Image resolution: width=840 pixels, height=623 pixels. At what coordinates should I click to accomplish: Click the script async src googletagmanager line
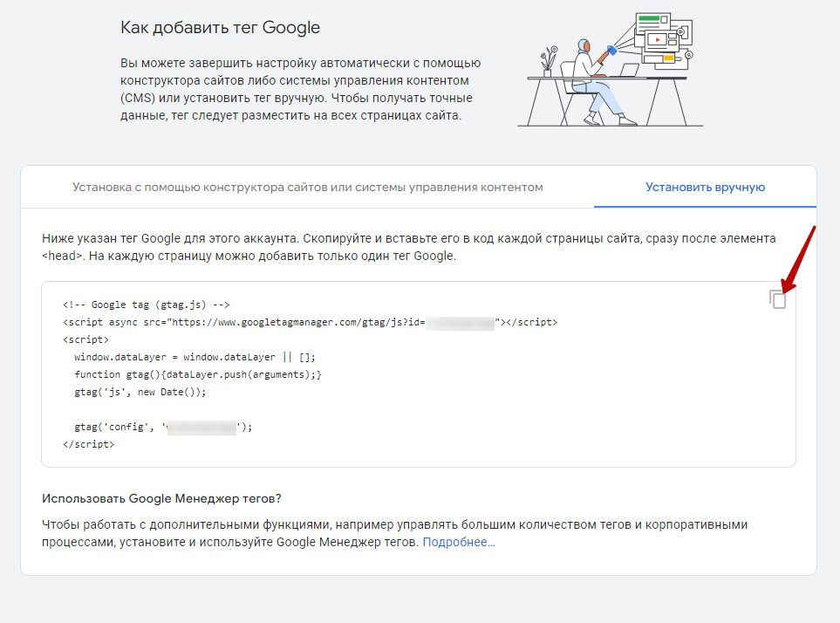(x=311, y=322)
